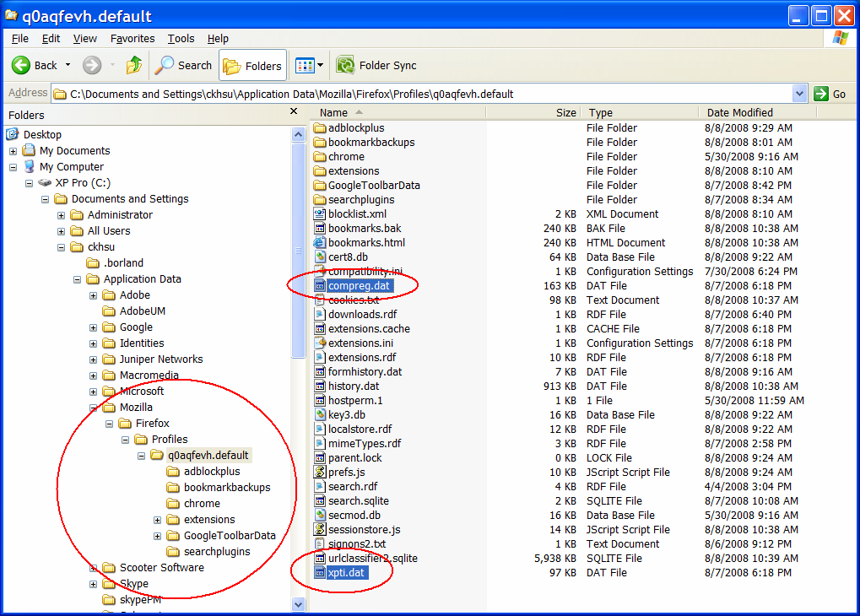Click the compreg.dat file icon
860x616 pixels.
click(320, 286)
